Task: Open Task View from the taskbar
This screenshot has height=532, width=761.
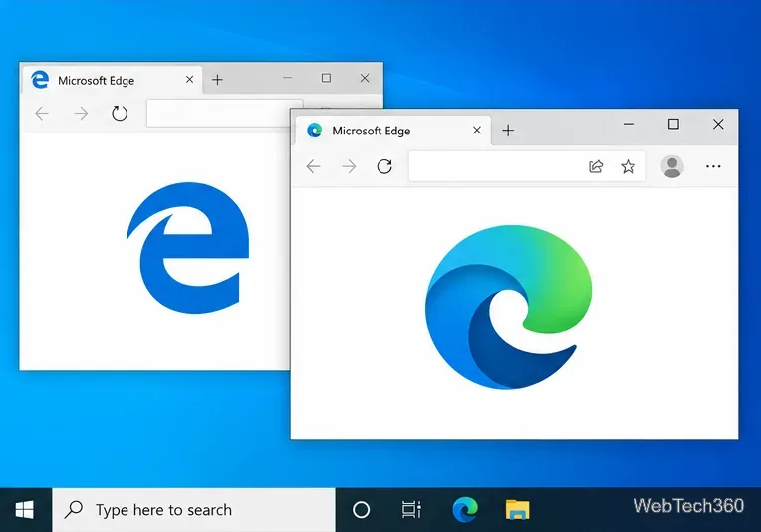Action: (x=411, y=510)
